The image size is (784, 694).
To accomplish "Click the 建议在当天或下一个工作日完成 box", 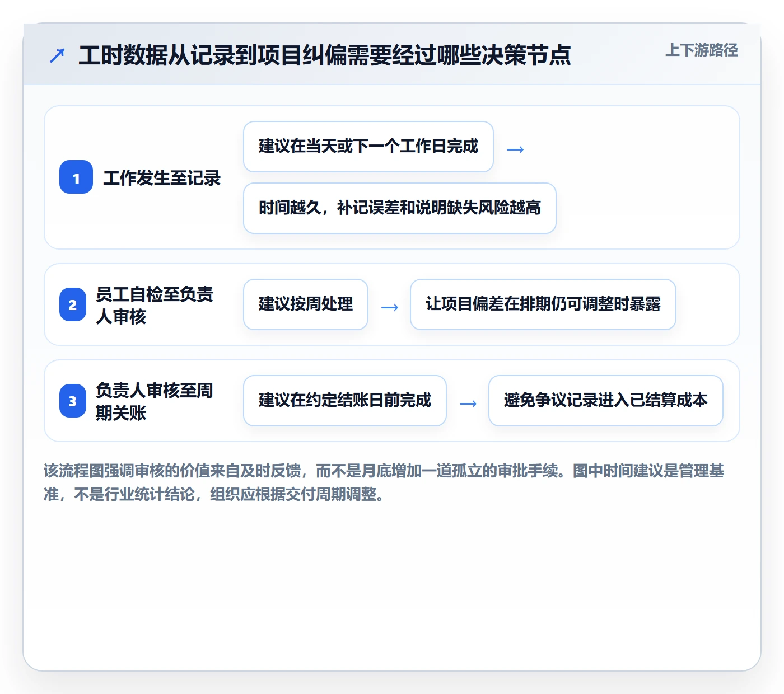I will coord(368,147).
